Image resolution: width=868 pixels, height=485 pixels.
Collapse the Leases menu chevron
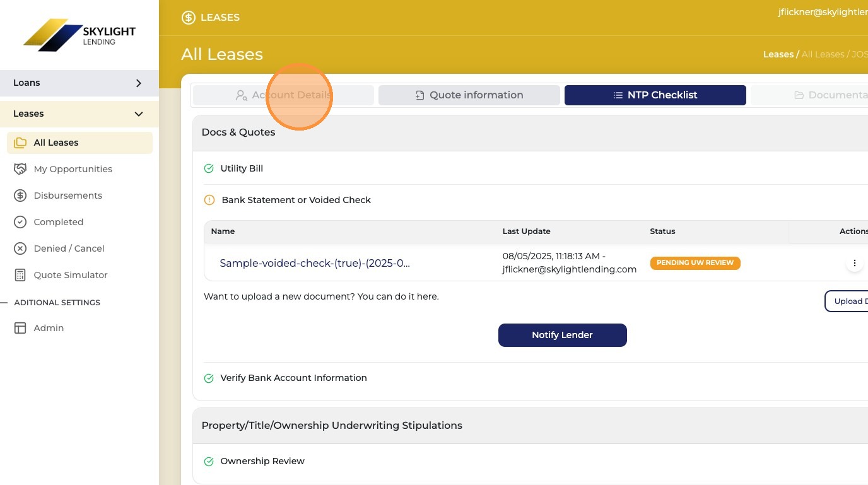click(139, 114)
